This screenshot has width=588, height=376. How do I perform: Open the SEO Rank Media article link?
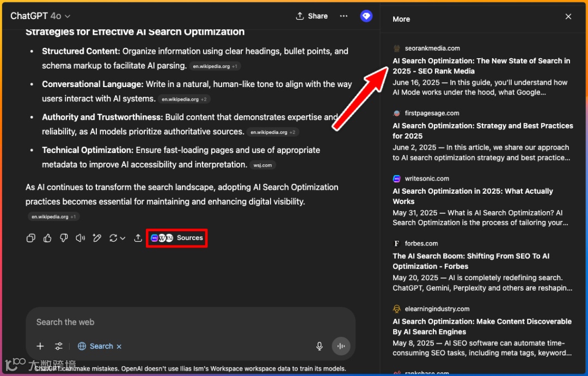pyautogui.click(x=481, y=66)
